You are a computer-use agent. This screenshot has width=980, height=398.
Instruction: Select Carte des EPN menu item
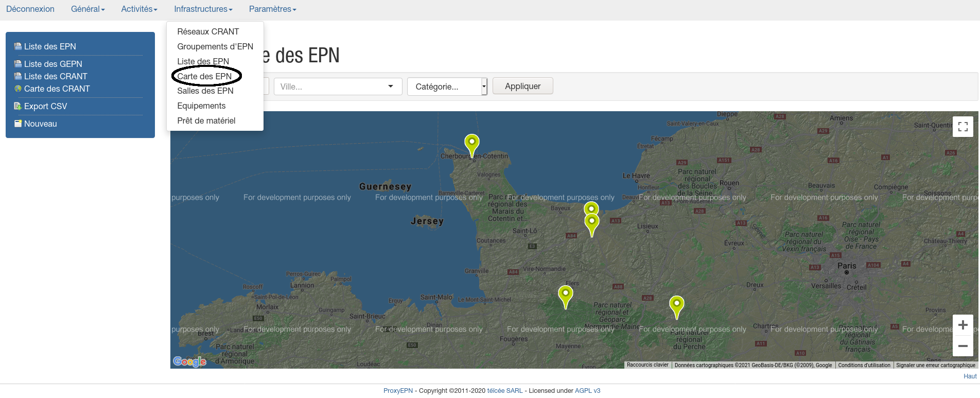point(204,76)
